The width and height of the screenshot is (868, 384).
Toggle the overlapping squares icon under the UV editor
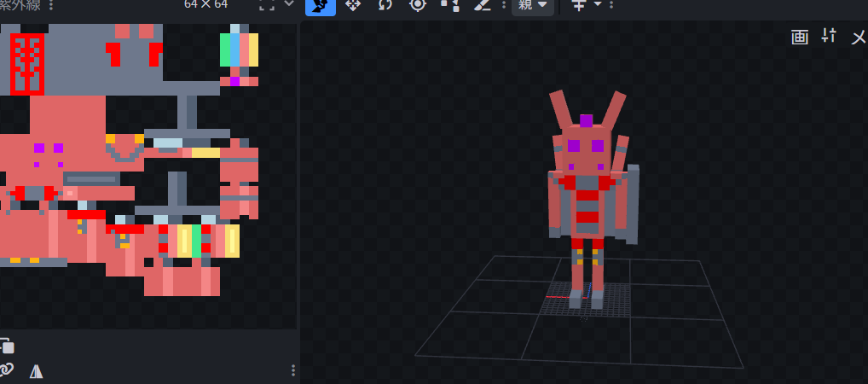[x=7, y=346]
